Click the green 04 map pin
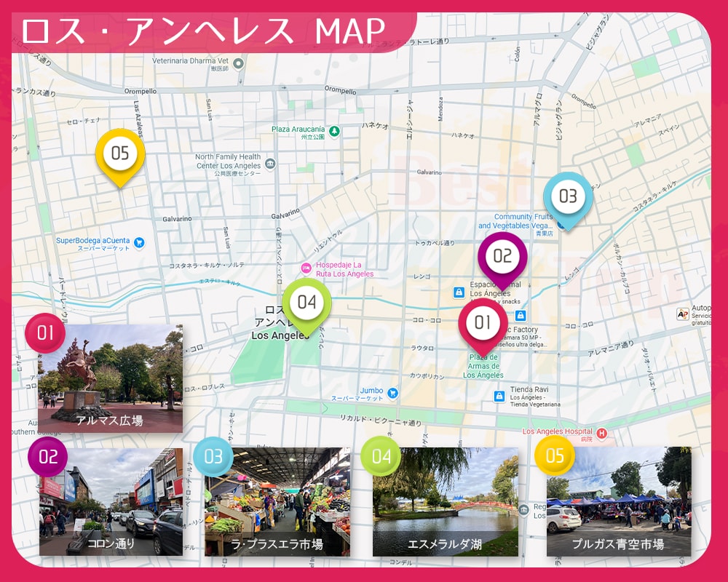 coord(306,302)
